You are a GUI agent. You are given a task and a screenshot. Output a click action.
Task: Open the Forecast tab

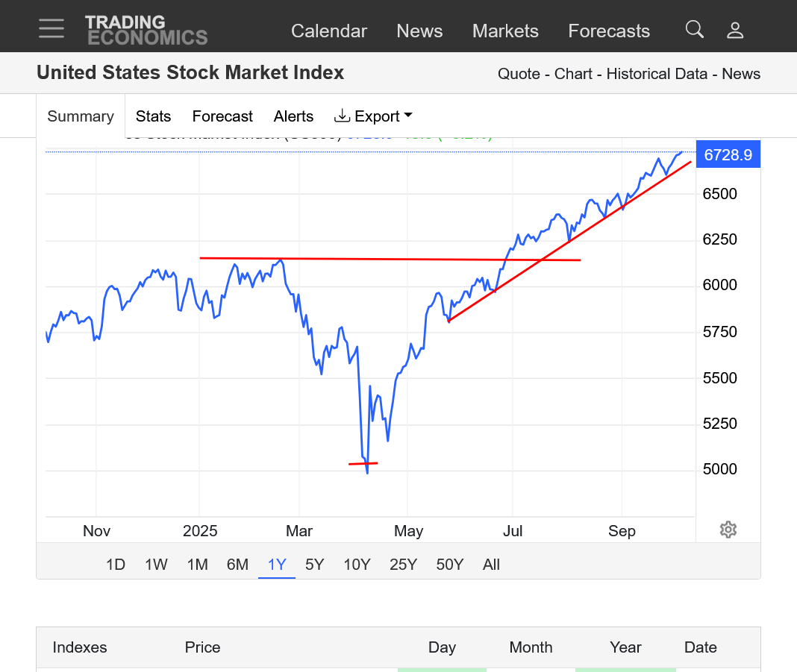coord(222,116)
